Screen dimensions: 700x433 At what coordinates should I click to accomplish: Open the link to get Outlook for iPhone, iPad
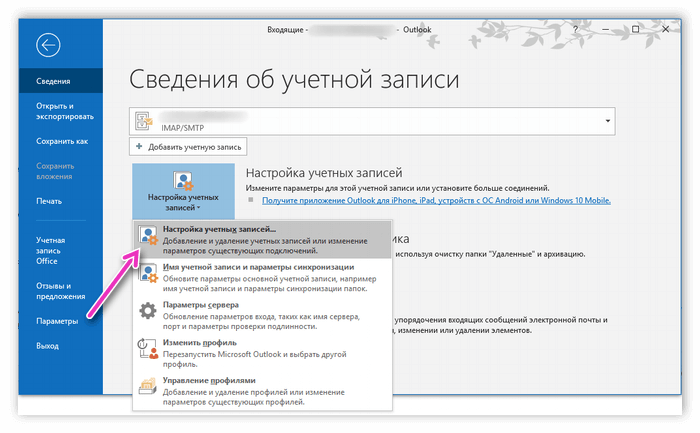pyautogui.click(x=436, y=200)
